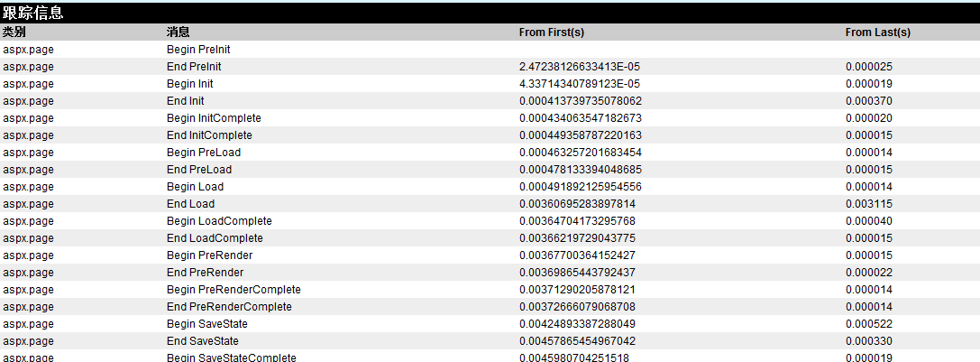Select the Begin LoadComplete message
This screenshot has width=980, height=362.
(219, 221)
